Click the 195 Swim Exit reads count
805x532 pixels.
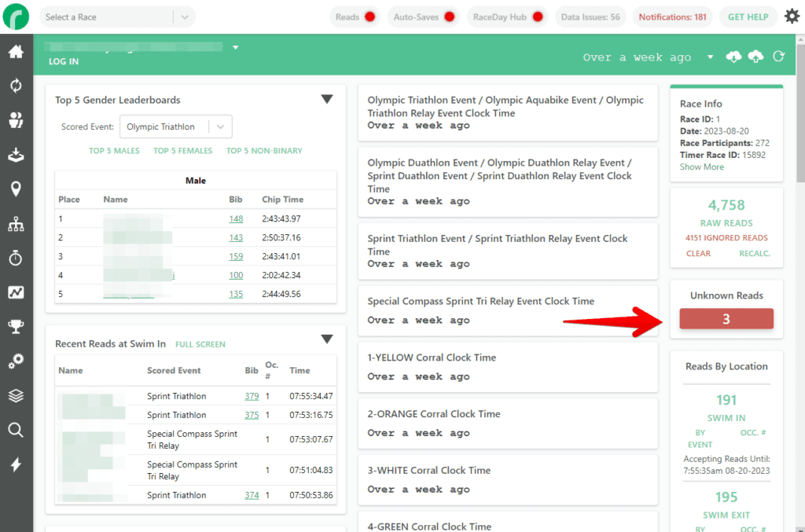pyautogui.click(x=726, y=497)
